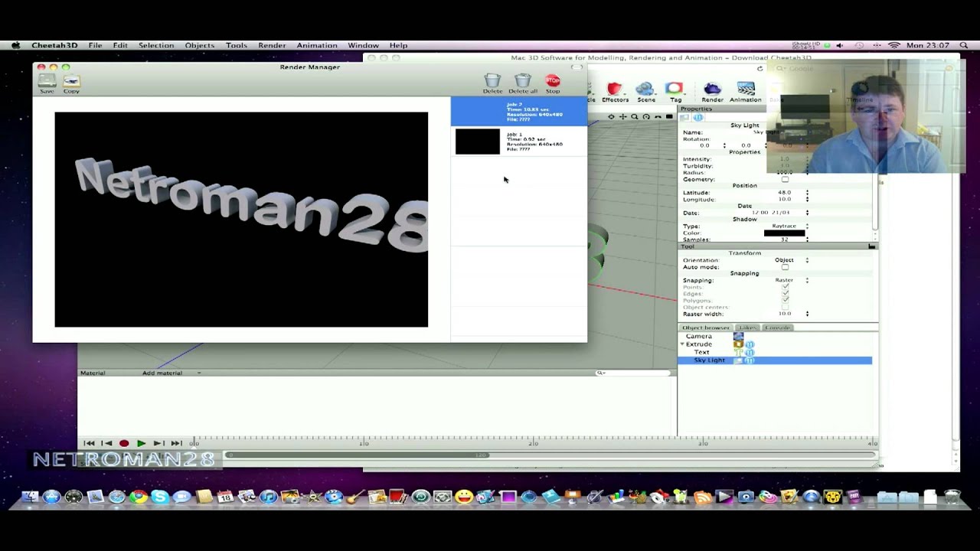Adjust the Raster width stepper
This screenshot has height=551, width=980.
coord(807,314)
